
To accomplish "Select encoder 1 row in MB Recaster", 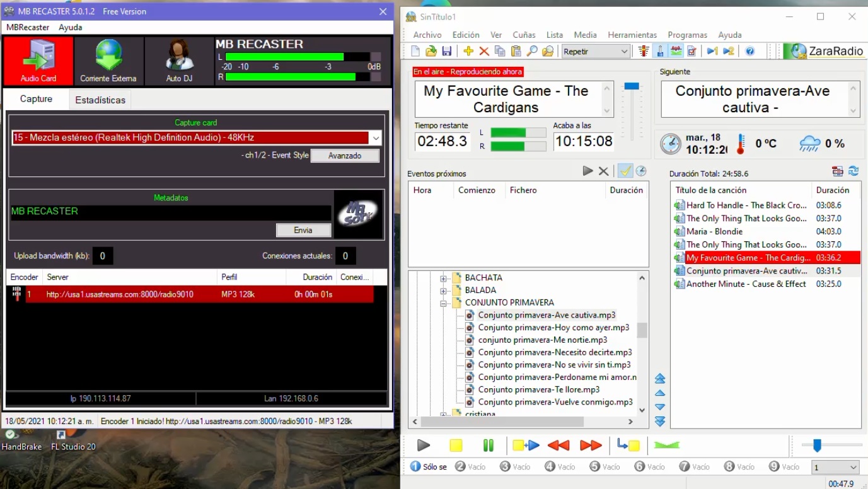I will [x=190, y=294].
